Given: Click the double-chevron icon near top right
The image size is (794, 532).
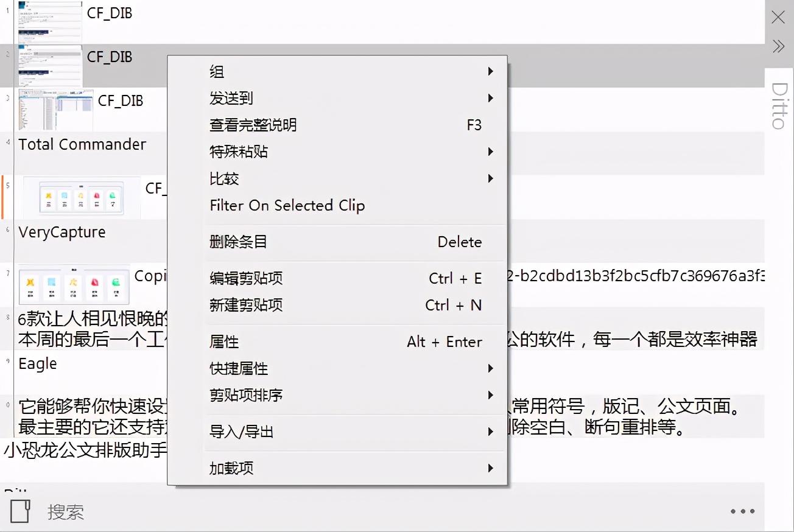Looking at the screenshot, I should tap(778, 46).
